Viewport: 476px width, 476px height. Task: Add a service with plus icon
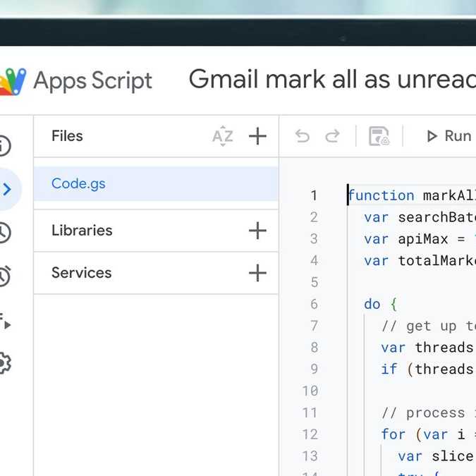[258, 273]
